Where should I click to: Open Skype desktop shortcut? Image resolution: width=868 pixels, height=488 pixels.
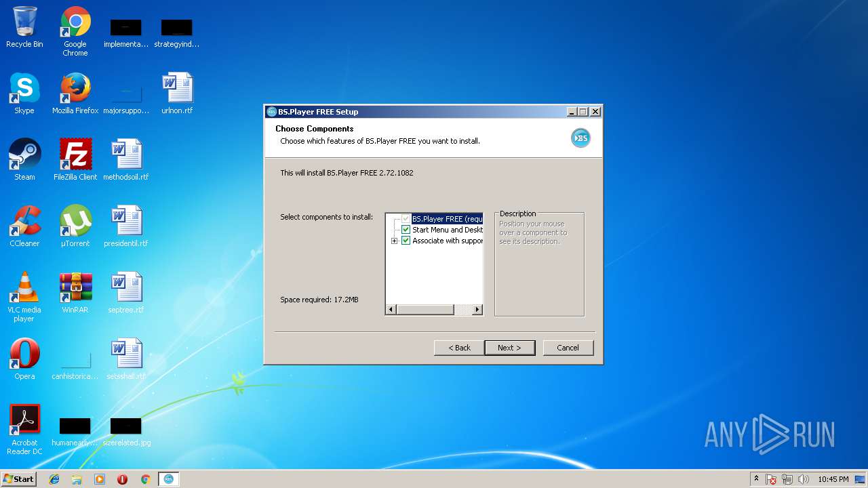tap(24, 94)
